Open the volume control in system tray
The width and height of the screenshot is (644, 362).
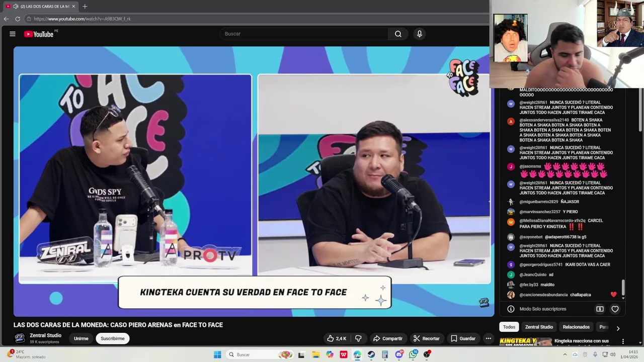[x=612, y=354]
